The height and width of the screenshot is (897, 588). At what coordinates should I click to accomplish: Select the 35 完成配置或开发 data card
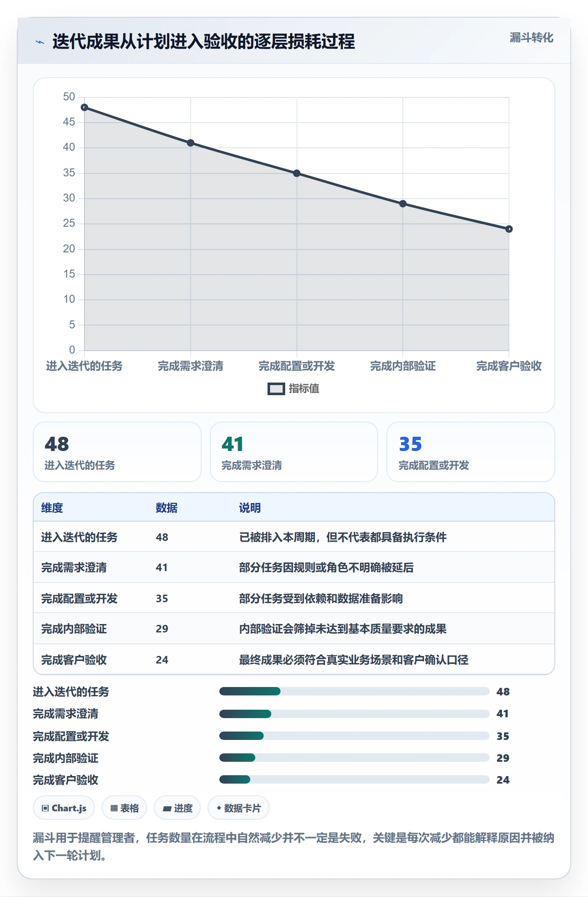pos(471,452)
